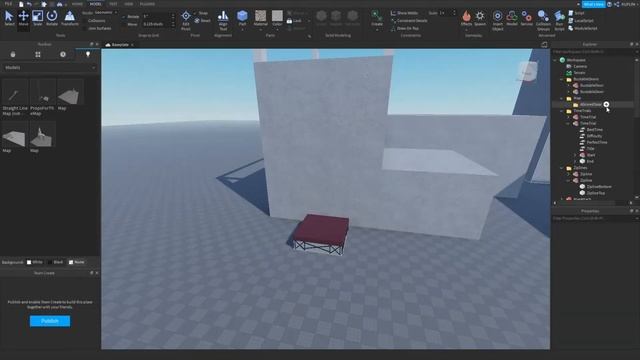The image size is (640, 360).
Task: Switch to the VIEW ribbon tab
Action: [x=129, y=4]
